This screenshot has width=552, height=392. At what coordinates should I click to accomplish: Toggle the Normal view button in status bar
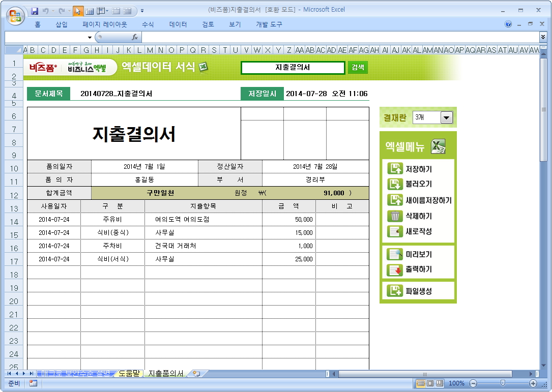tap(421, 383)
